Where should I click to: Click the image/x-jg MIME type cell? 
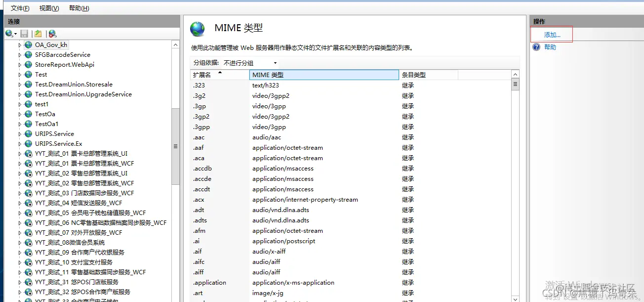[x=269, y=293]
